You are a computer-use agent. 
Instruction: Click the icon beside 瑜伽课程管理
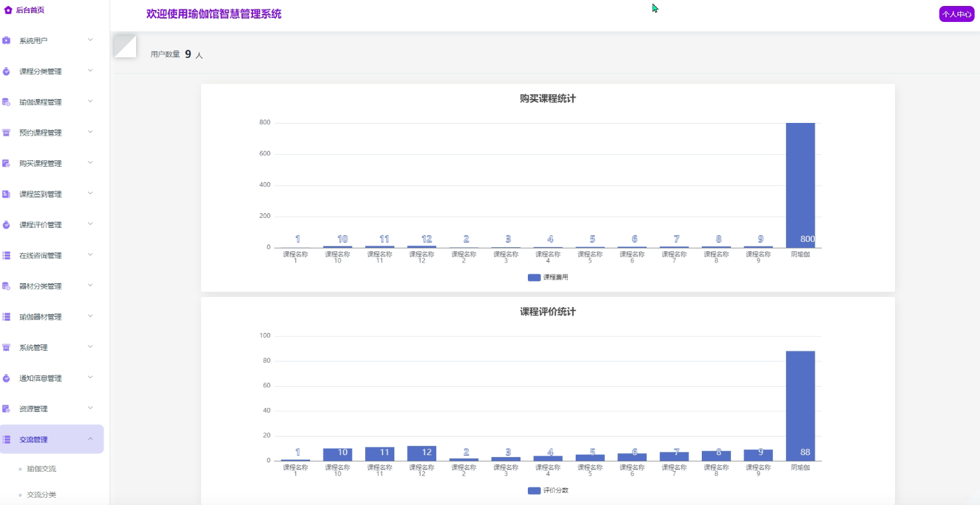click(x=6, y=102)
